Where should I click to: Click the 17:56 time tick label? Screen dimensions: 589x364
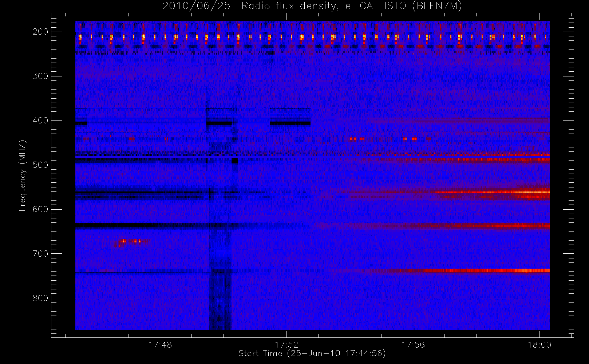point(413,345)
